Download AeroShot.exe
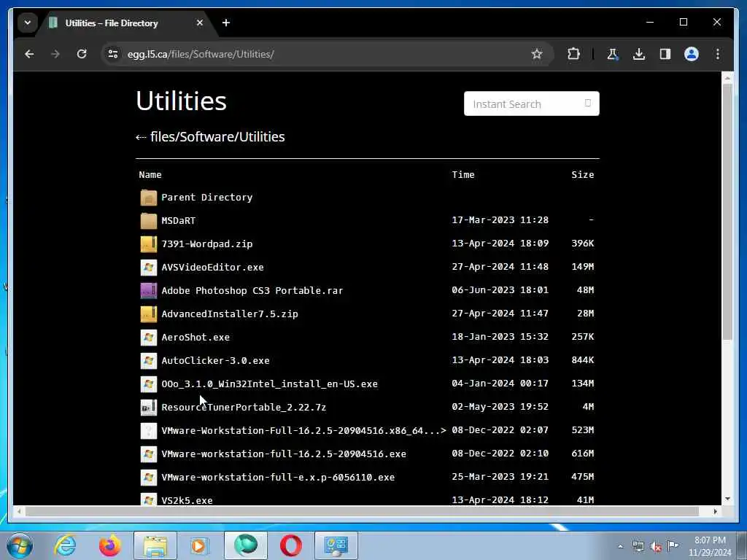Image resolution: width=747 pixels, height=560 pixels. 196,337
